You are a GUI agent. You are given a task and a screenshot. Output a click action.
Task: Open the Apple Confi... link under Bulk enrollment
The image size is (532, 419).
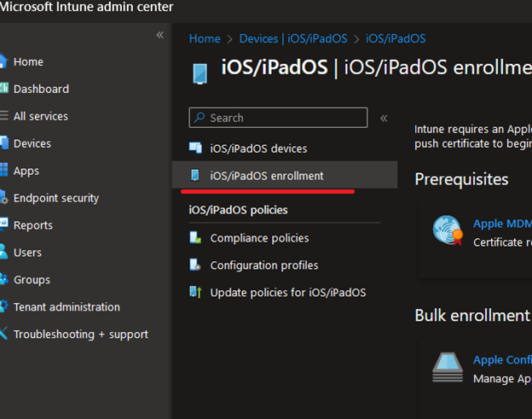[x=502, y=359]
